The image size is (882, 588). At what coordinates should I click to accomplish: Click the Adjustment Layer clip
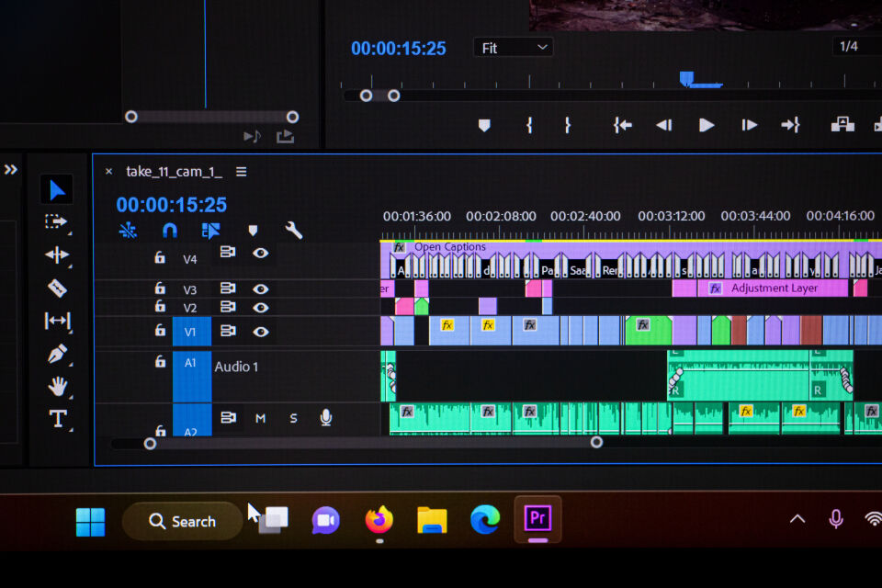774,288
